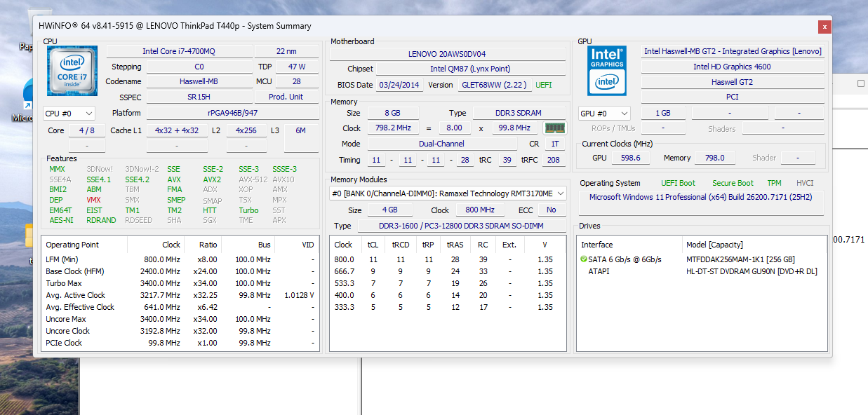Expand the memory module BANK 0 dropdown
Viewport: 868px width, 415px height.
pos(448,193)
